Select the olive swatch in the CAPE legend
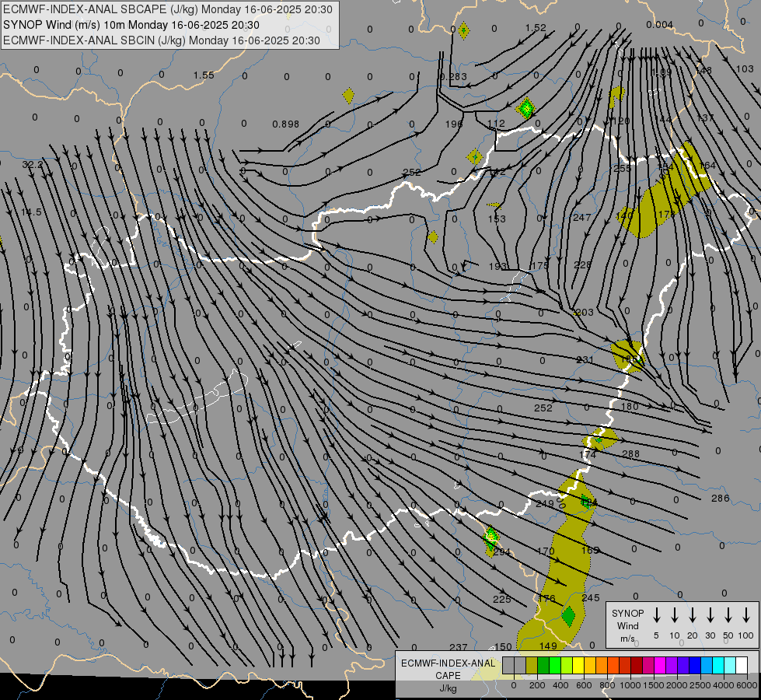This screenshot has width=761, height=700. (532, 666)
